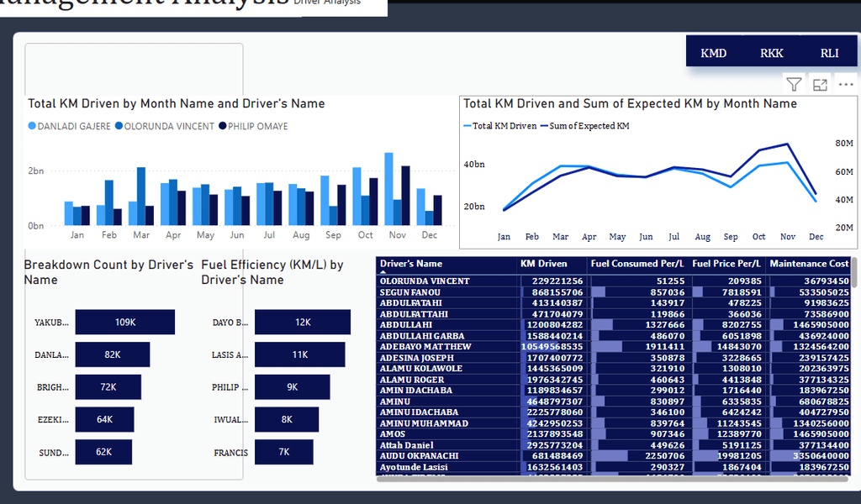Click Fuel Price value 19981205

click(x=739, y=456)
